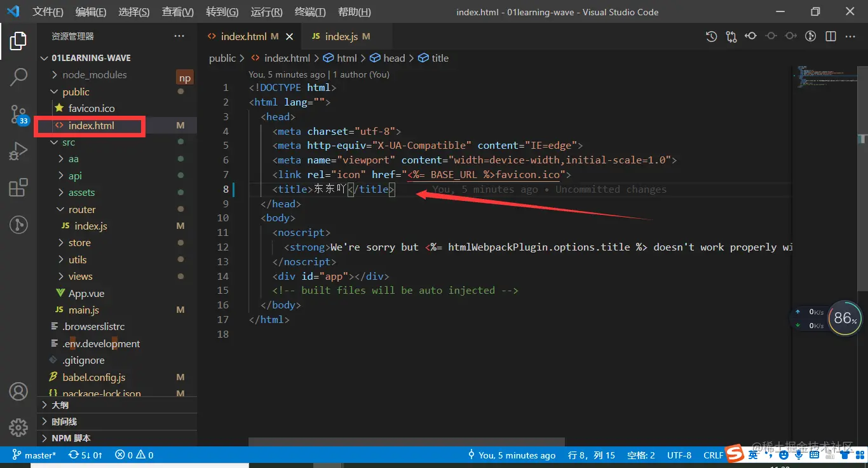
Task: Open Explorer panel more actions ellipsis
Action: coord(179,36)
